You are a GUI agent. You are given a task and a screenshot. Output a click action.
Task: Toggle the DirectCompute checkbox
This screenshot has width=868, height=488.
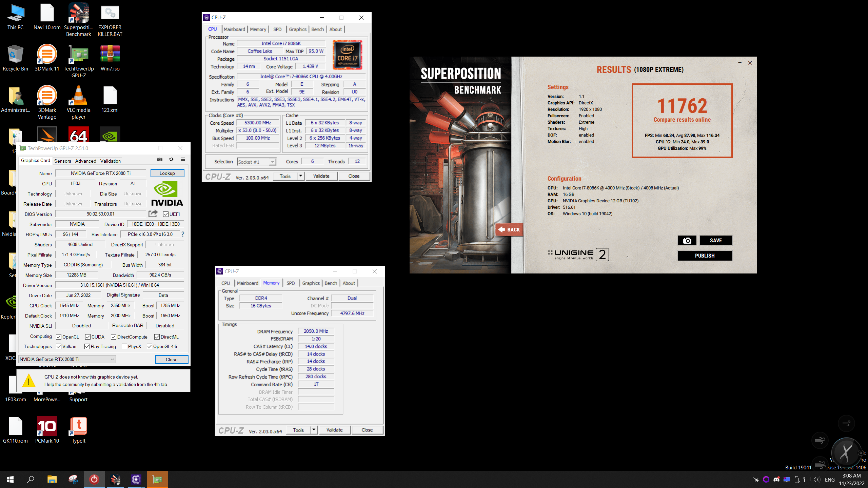coord(114,337)
